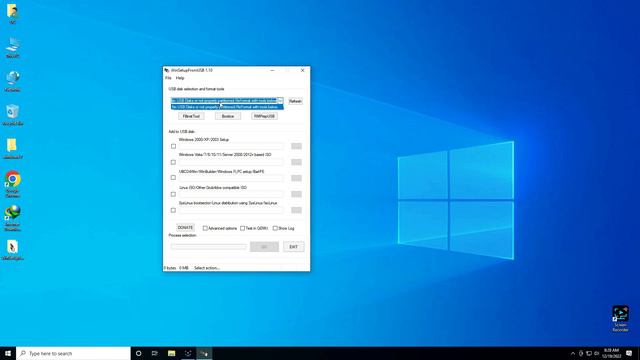Browse for Windows 2000/XP/2003 Setup source
This screenshot has width=640, height=360.
(x=296, y=146)
